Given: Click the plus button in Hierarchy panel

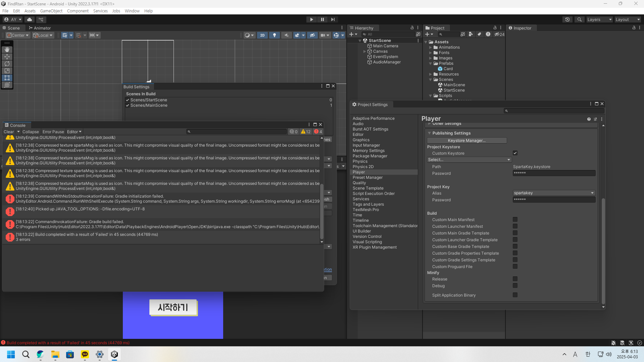Looking at the screenshot, I should (x=351, y=34).
